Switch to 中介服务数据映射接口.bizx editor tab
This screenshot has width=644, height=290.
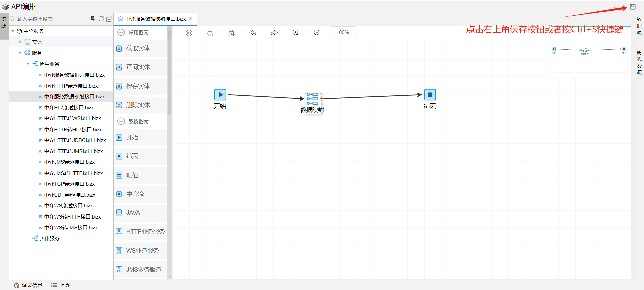click(155, 19)
